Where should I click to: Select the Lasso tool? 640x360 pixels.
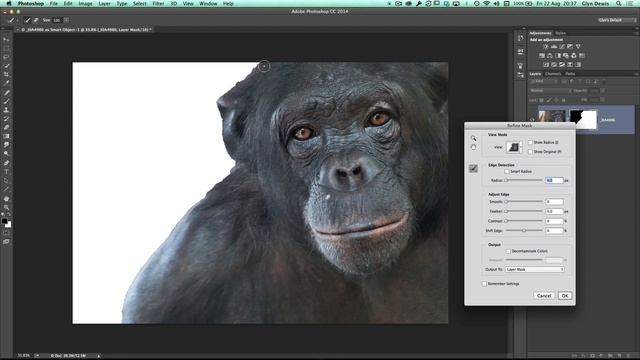tap(6, 57)
